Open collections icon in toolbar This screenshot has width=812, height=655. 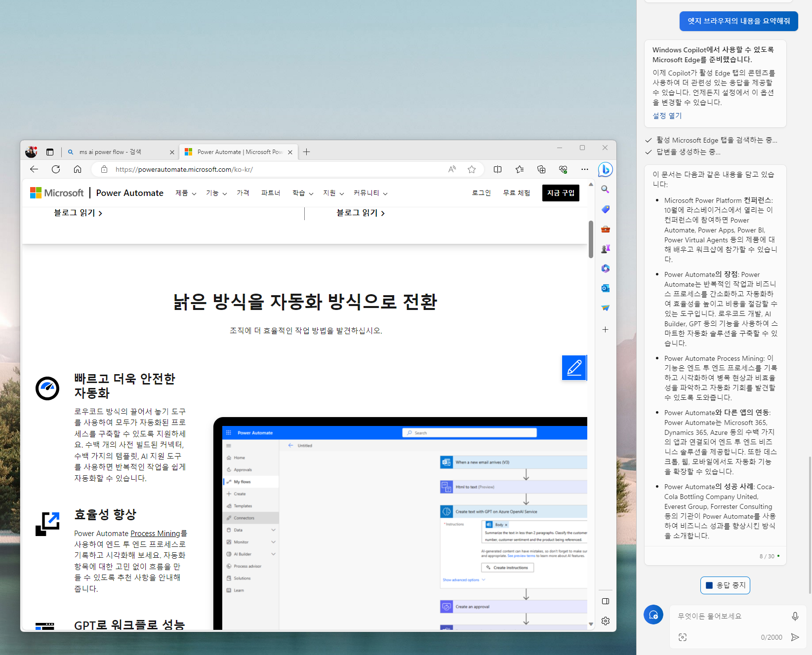coord(541,169)
